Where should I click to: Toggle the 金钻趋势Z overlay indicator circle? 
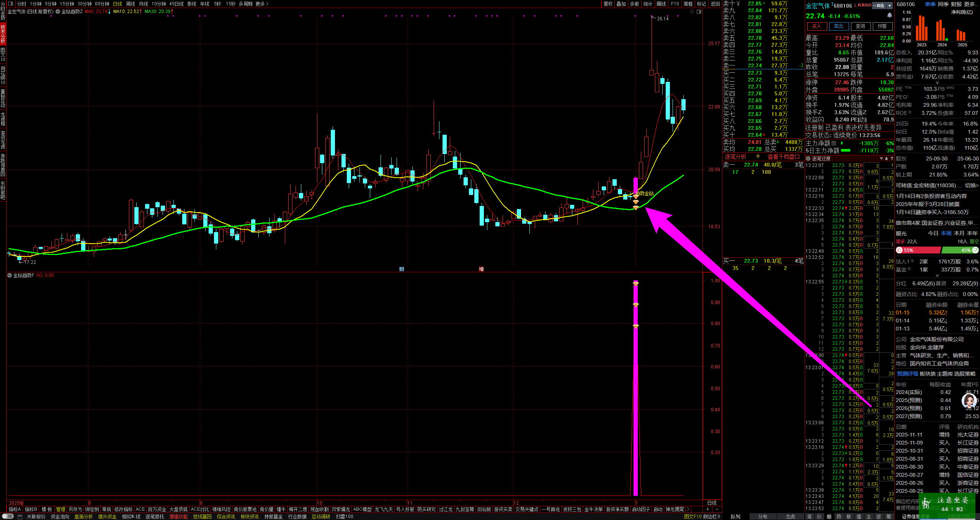tap(58, 11)
